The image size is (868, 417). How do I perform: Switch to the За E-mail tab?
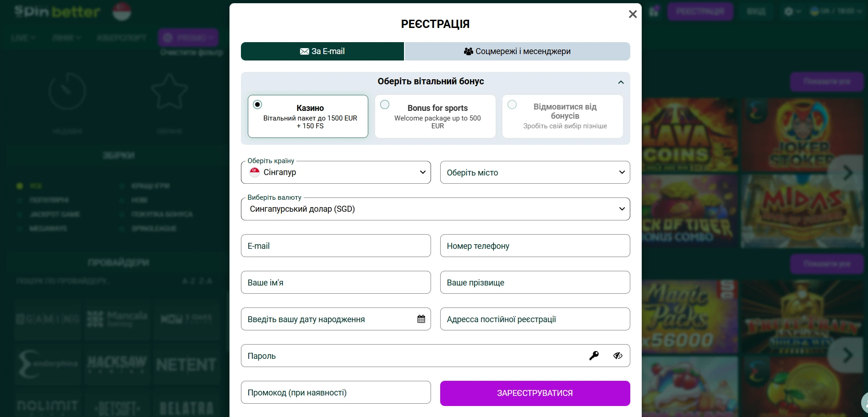322,51
